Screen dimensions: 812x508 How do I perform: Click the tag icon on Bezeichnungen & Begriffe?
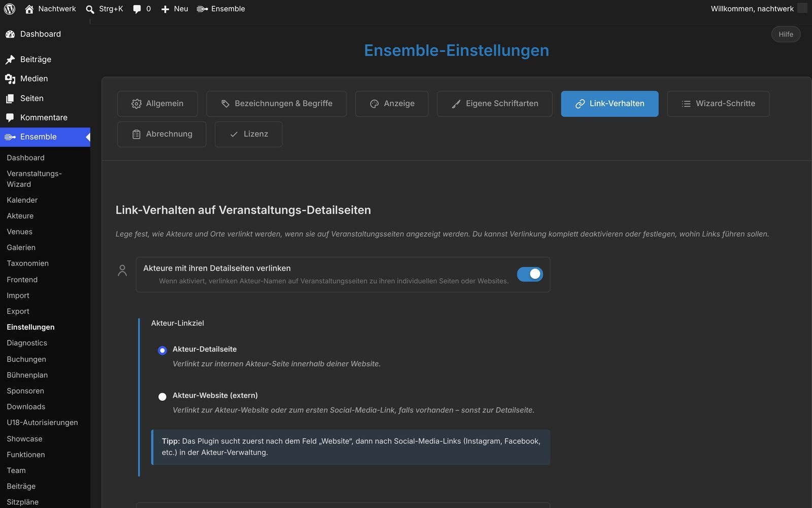225,104
